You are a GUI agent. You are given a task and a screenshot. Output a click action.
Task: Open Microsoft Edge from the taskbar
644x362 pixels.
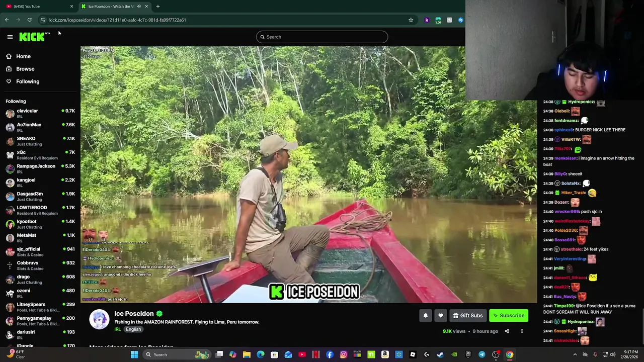261,354
